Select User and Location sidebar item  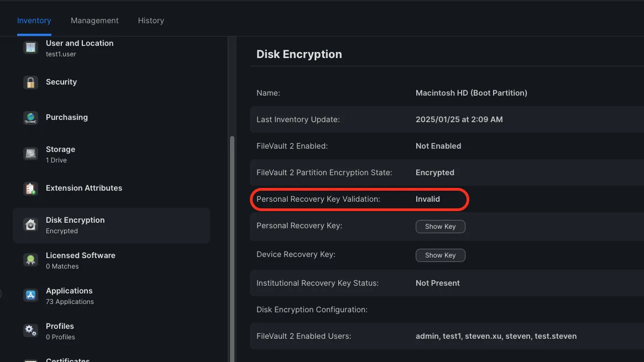111,48
